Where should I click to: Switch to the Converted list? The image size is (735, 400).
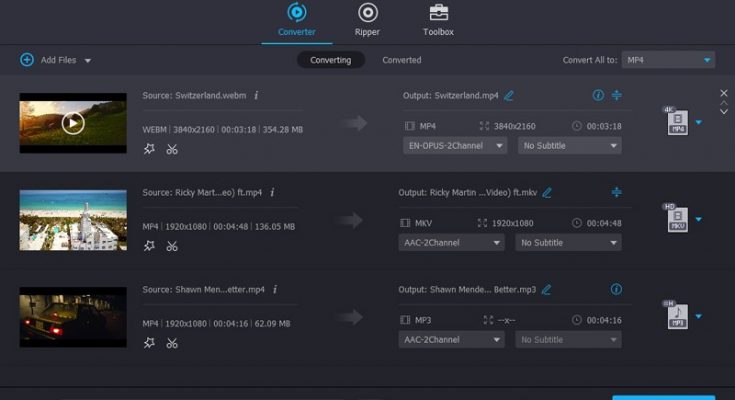click(x=401, y=60)
